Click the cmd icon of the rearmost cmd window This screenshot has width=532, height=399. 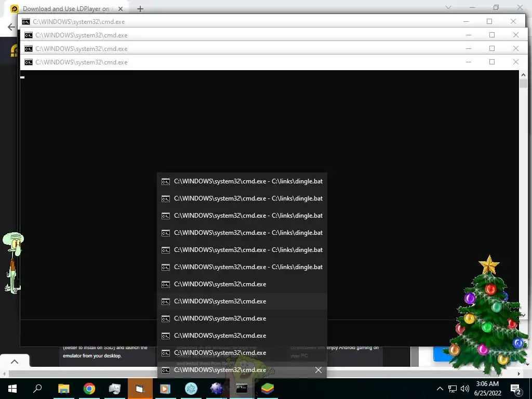pyautogui.click(x=26, y=22)
